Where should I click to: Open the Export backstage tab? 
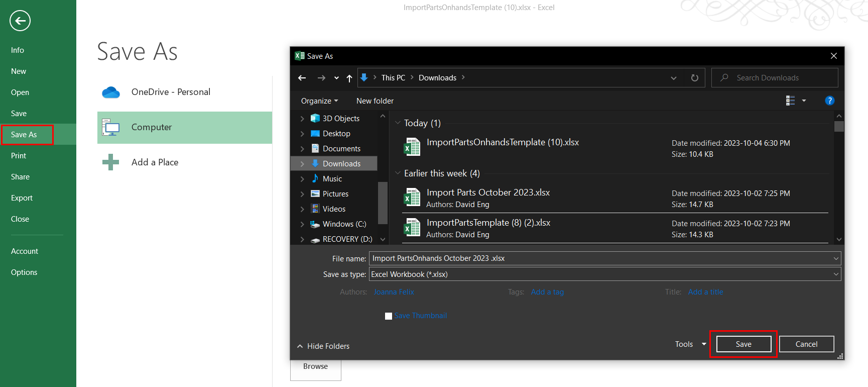click(22, 198)
